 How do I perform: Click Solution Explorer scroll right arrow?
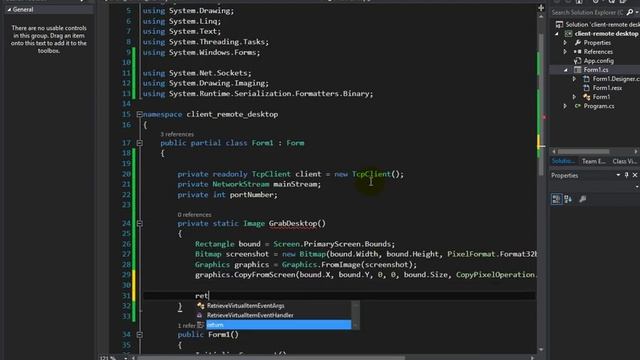tap(636, 151)
